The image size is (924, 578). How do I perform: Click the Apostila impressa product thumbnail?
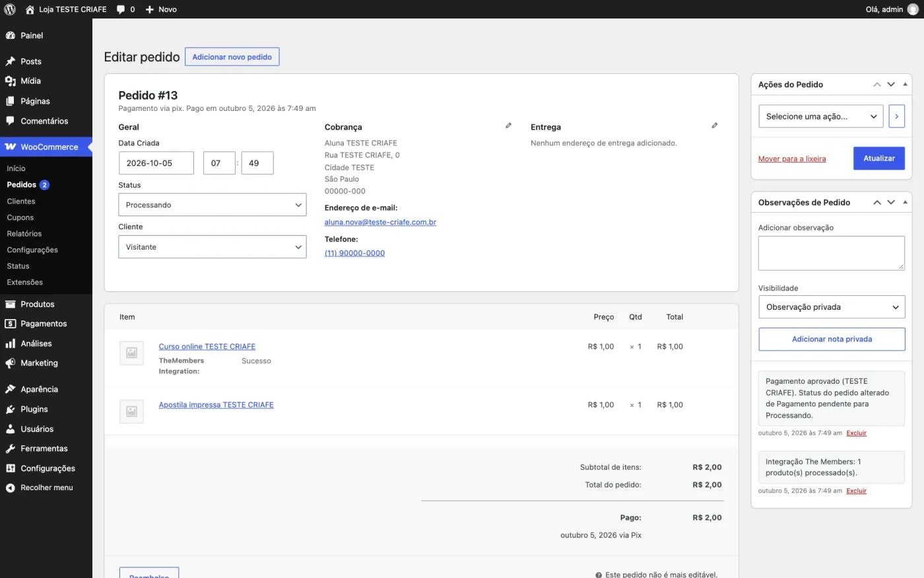click(x=132, y=412)
